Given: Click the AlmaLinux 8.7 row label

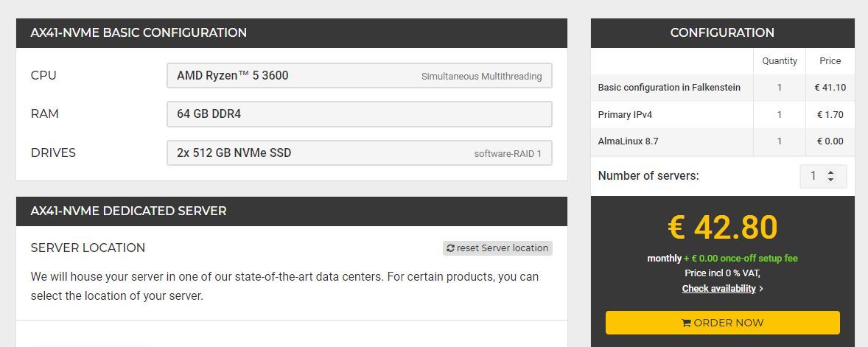Looking at the screenshot, I should [x=628, y=141].
